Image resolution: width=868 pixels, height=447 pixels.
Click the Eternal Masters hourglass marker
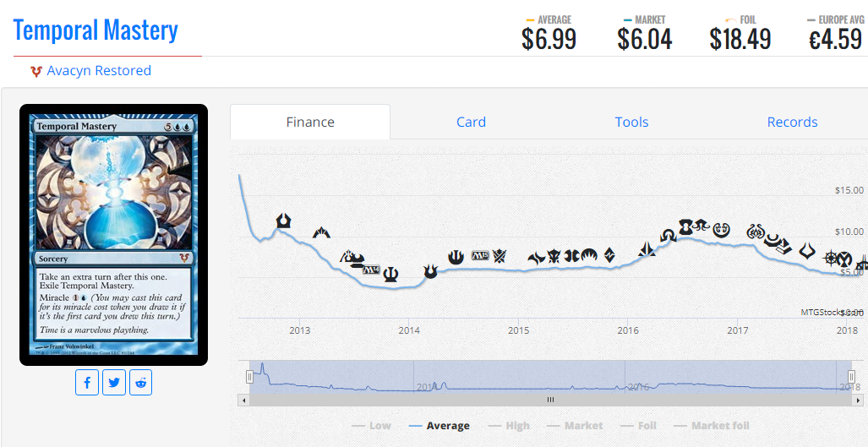pos(686,226)
